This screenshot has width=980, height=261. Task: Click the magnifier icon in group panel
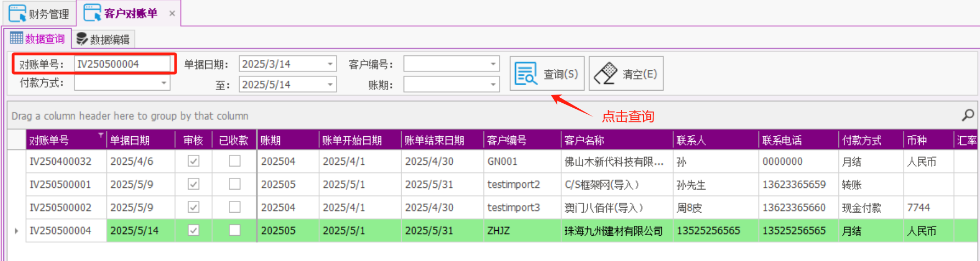point(968,115)
